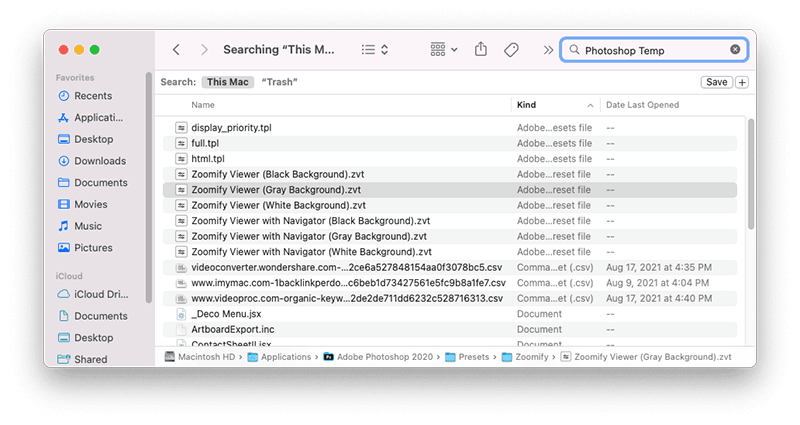Go back with the left chevron button

coord(177,49)
